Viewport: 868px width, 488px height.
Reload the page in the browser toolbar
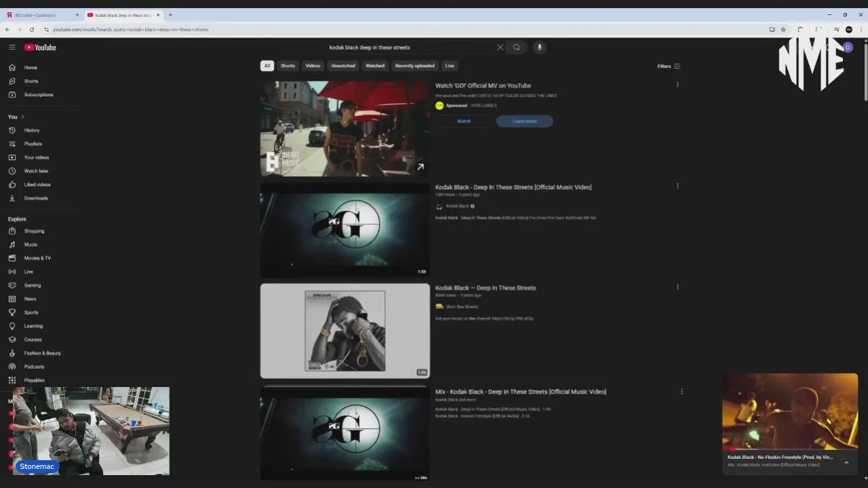pyautogui.click(x=31, y=29)
